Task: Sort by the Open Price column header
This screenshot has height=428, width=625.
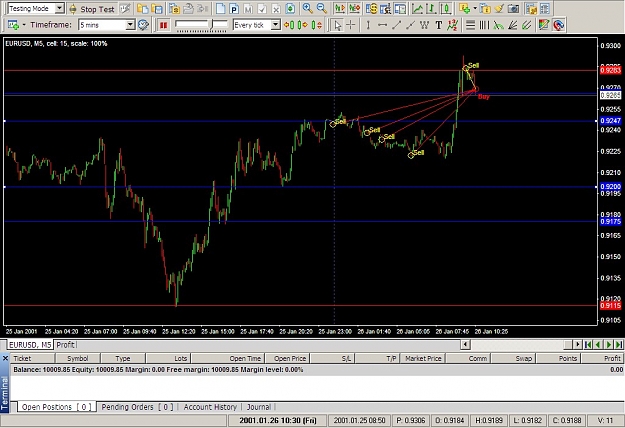Action: click(x=287, y=358)
